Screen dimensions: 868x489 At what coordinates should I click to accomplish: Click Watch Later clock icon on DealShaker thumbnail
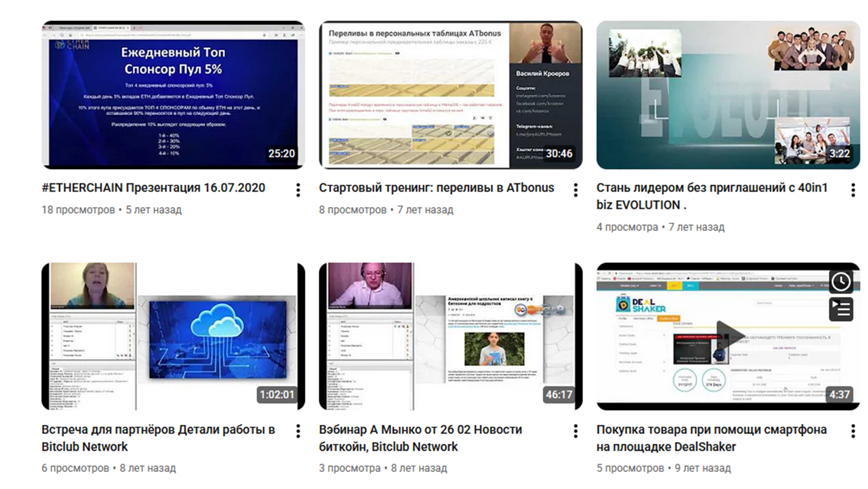840,282
